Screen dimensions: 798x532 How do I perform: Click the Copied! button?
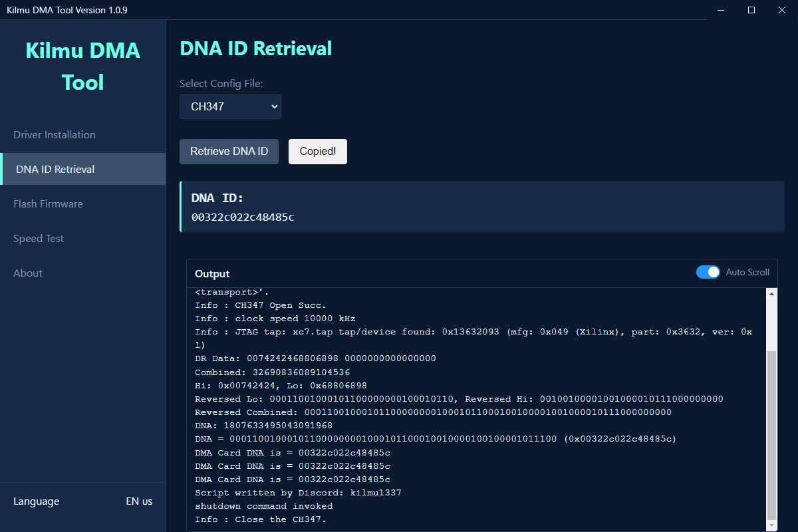tap(318, 151)
